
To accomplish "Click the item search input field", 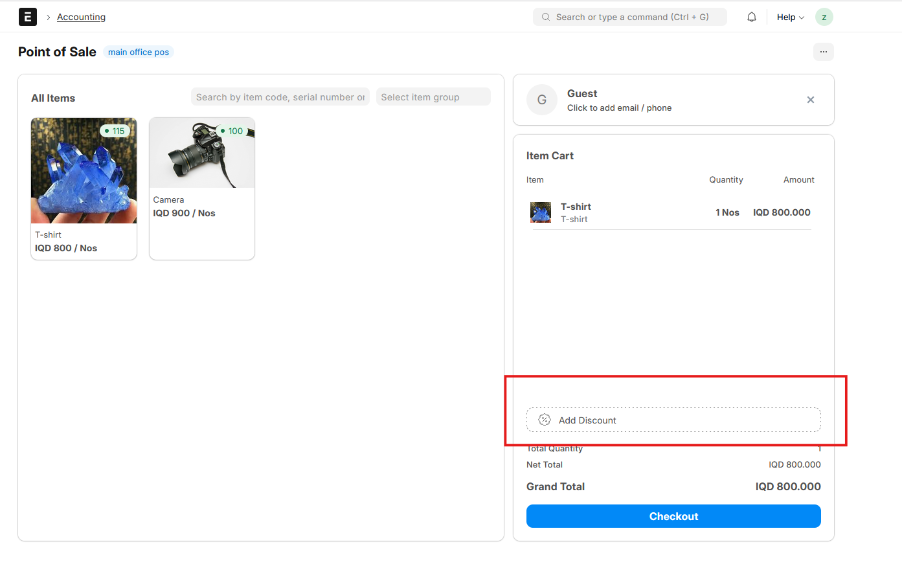I will coord(280,96).
